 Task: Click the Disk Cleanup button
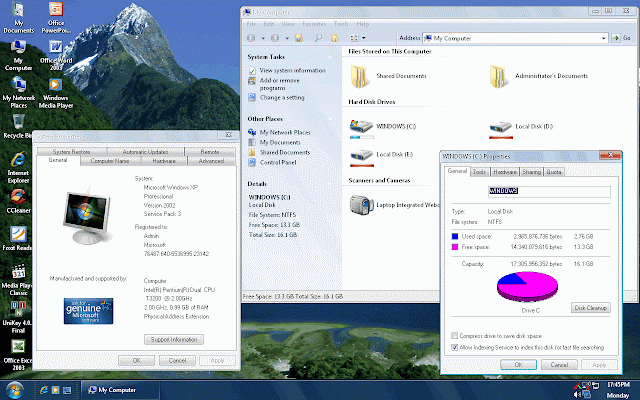click(x=591, y=308)
